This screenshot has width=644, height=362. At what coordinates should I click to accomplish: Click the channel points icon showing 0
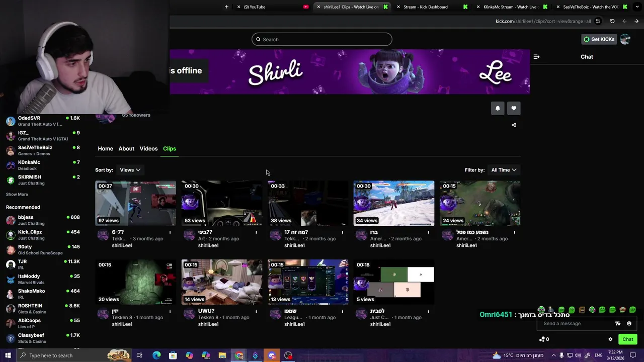(544, 339)
